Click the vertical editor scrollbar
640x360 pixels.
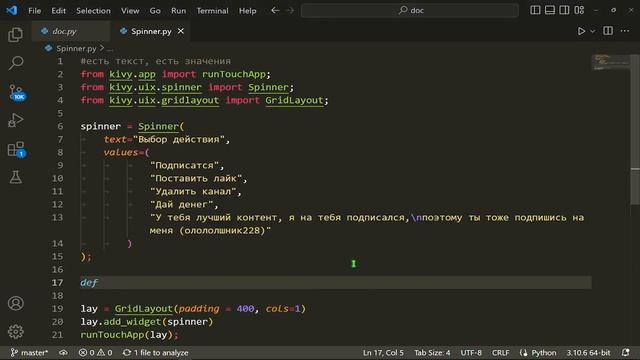pos(635,129)
